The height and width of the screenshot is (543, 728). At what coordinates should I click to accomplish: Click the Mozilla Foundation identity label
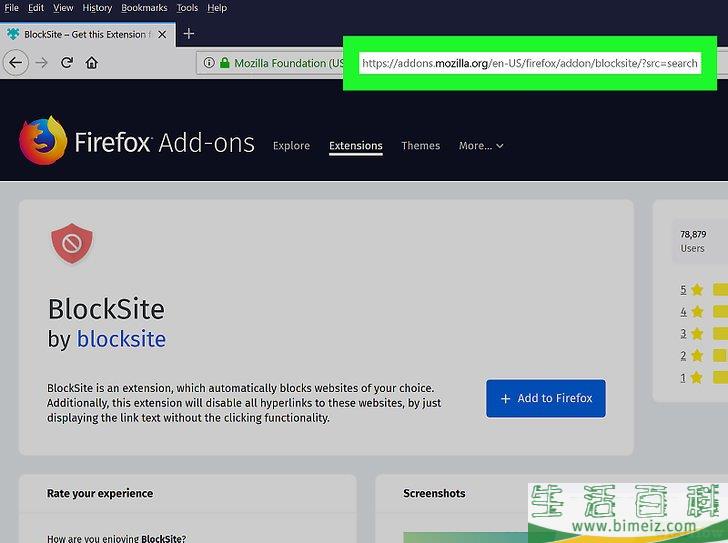pos(289,63)
